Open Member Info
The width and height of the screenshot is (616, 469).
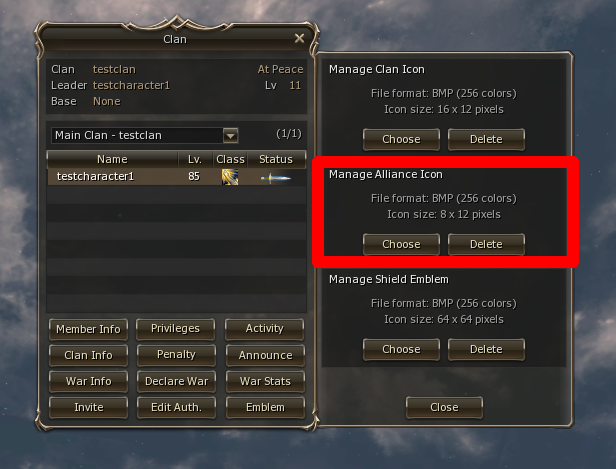[89, 329]
